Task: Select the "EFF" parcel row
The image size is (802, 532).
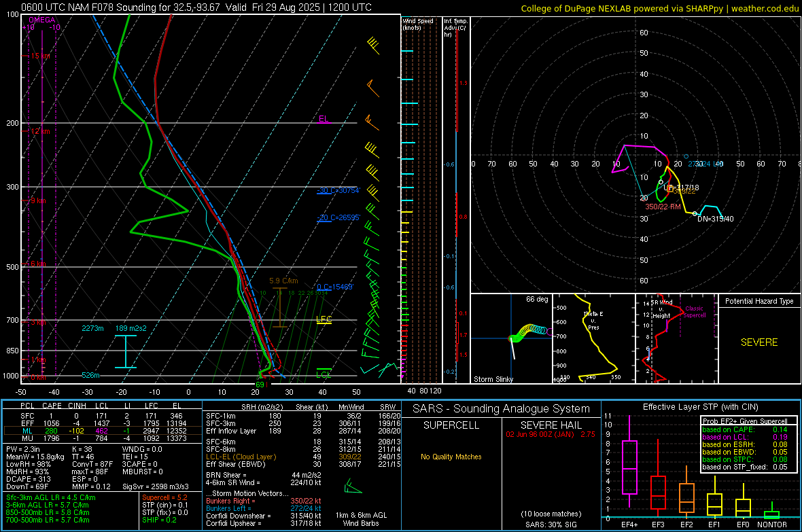Action: tap(102, 423)
